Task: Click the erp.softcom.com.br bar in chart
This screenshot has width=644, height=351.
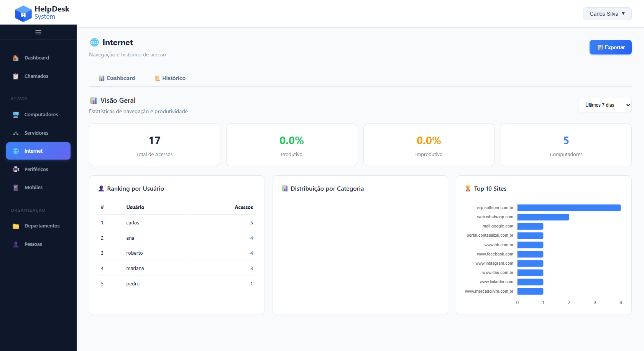Action: (x=569, y=208)
